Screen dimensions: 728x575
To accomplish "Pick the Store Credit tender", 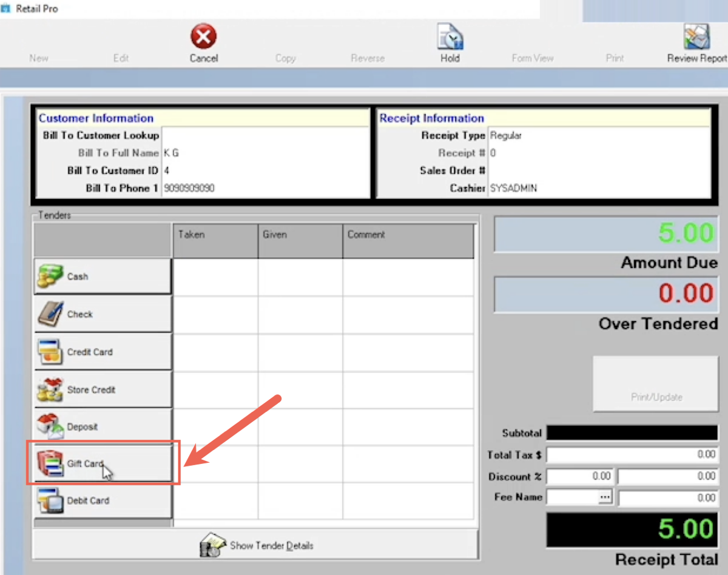I will [103, 389].
